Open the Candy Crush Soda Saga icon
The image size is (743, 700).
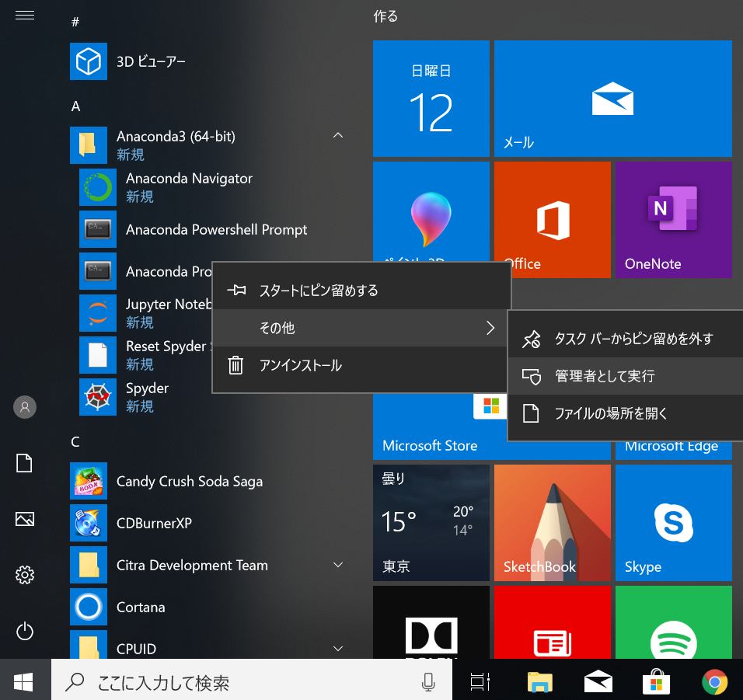point(88,481)
